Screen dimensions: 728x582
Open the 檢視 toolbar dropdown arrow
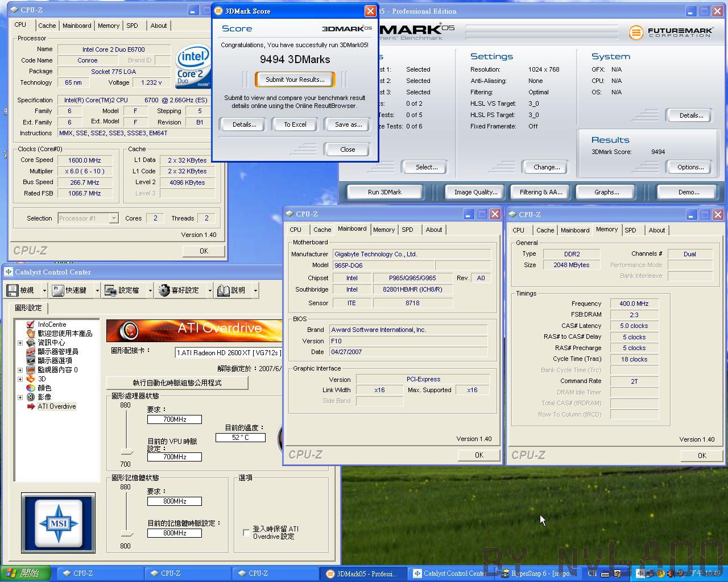(x=44, y=290)
